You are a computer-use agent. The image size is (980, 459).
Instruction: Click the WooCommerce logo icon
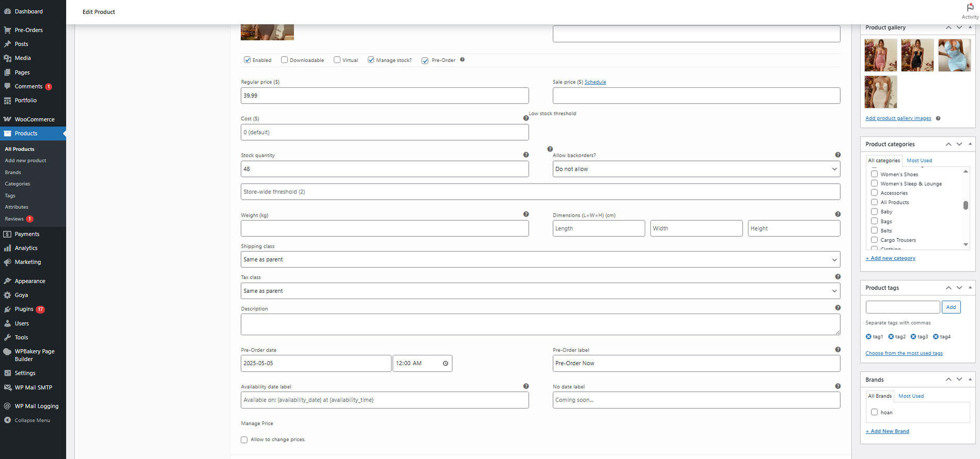click(x=7, y=119)
